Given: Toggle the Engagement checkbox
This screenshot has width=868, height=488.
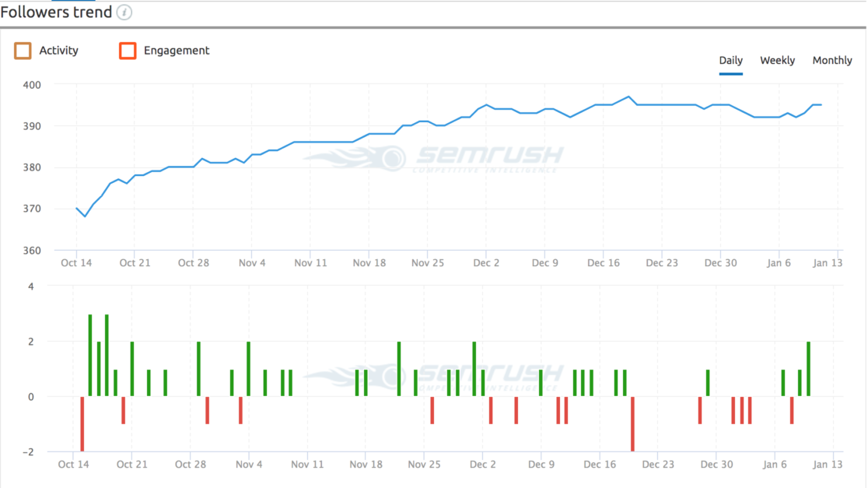Looking at the screenshot, I should point(128,51).
